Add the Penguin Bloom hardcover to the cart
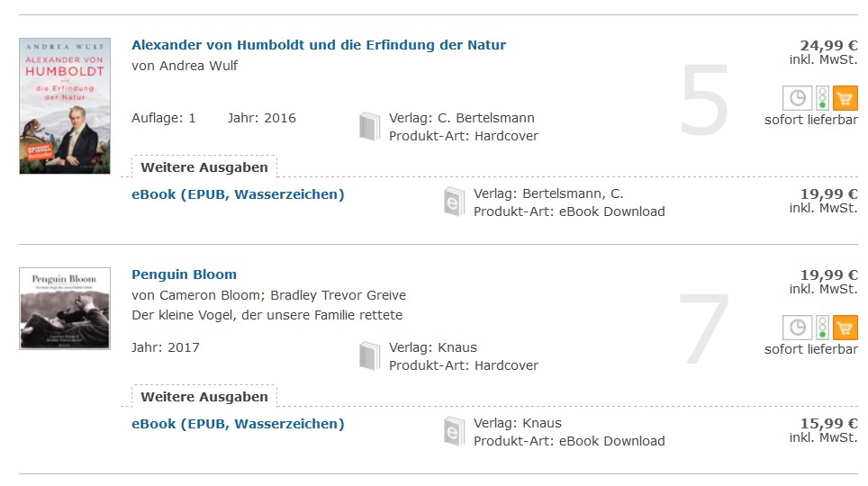 point(845,327)
